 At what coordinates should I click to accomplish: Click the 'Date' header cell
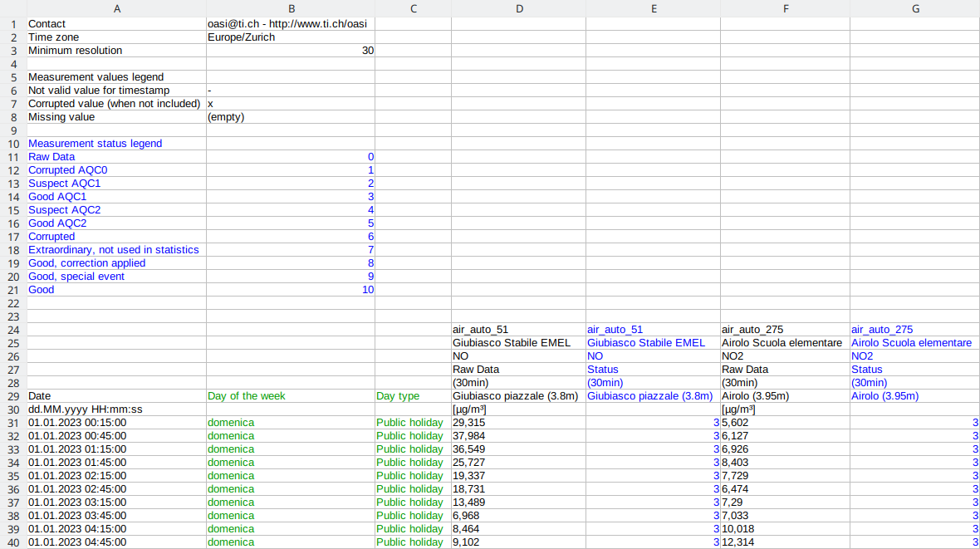click(116, 396)
